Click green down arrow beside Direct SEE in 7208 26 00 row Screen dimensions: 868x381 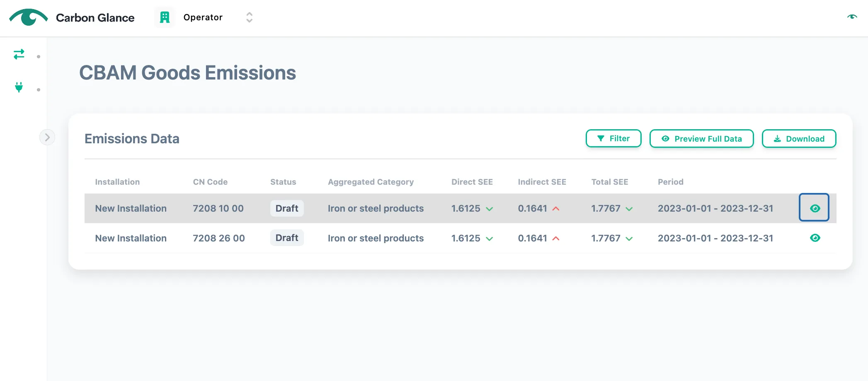(x=489, y=239)
